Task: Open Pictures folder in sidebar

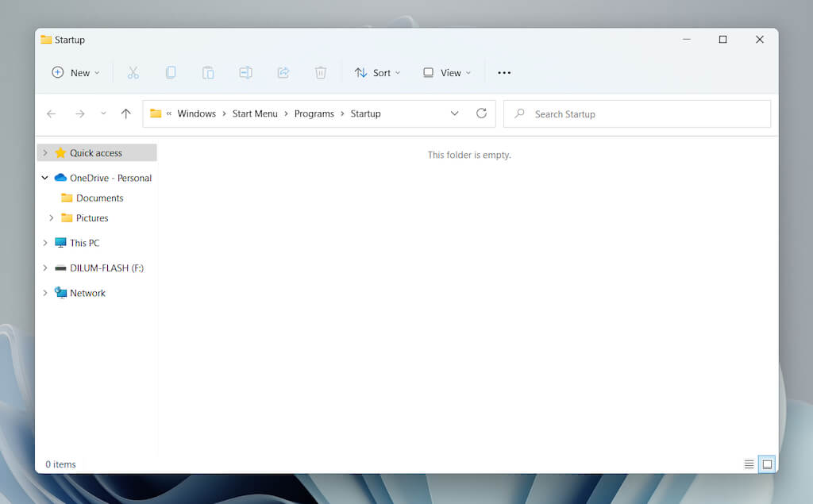Action: (84, 217)
